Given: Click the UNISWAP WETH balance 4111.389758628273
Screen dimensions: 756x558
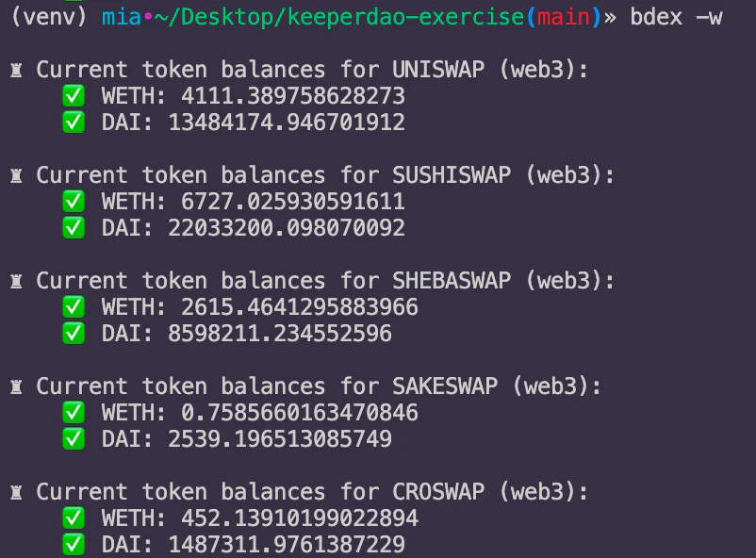Looking at the screenshot, I should (x=293, y=95).
